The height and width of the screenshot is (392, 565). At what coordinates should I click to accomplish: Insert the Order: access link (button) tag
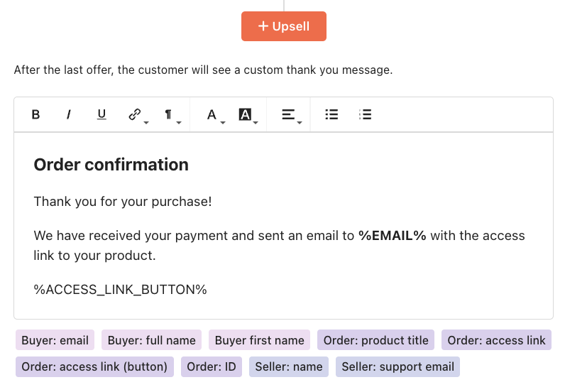click(94, 366)
